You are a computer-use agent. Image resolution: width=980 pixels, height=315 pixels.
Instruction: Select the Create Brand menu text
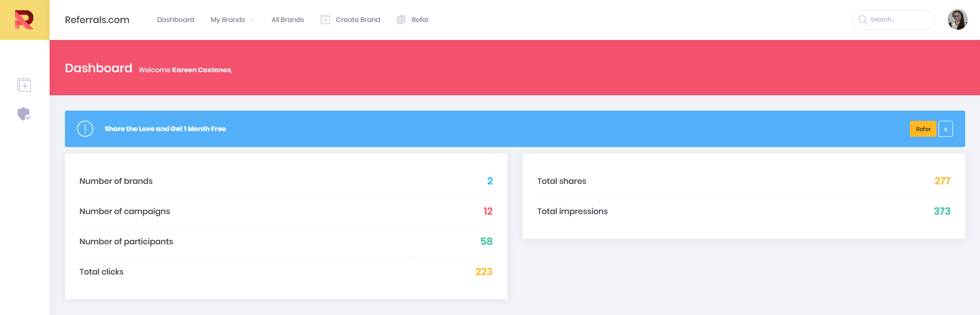click(x=358, y=19)
